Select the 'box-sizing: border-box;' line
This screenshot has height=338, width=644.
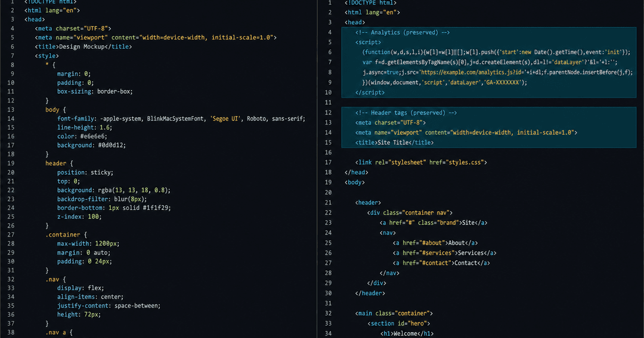tap(95, 91)
